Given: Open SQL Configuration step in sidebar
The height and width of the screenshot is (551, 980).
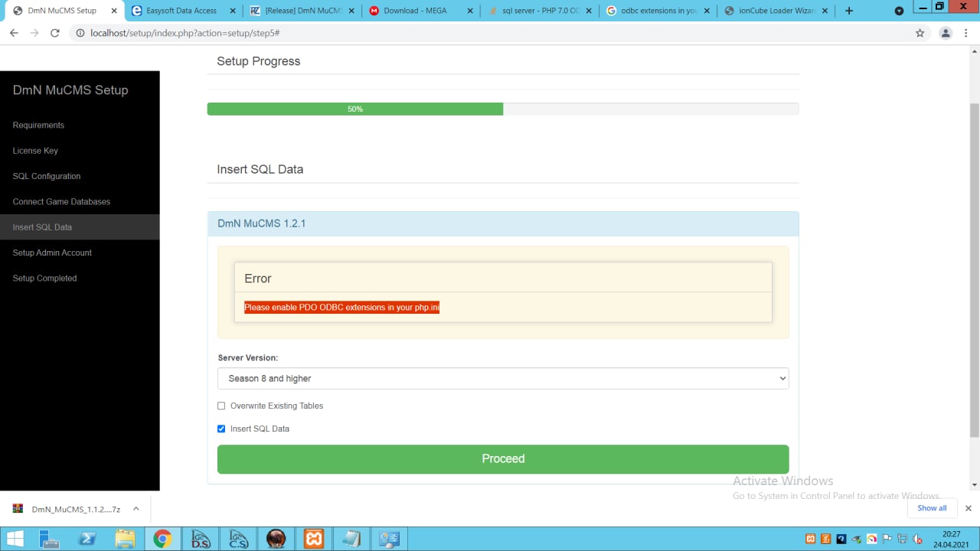Looking at the screenshot, I should point(80,176).
